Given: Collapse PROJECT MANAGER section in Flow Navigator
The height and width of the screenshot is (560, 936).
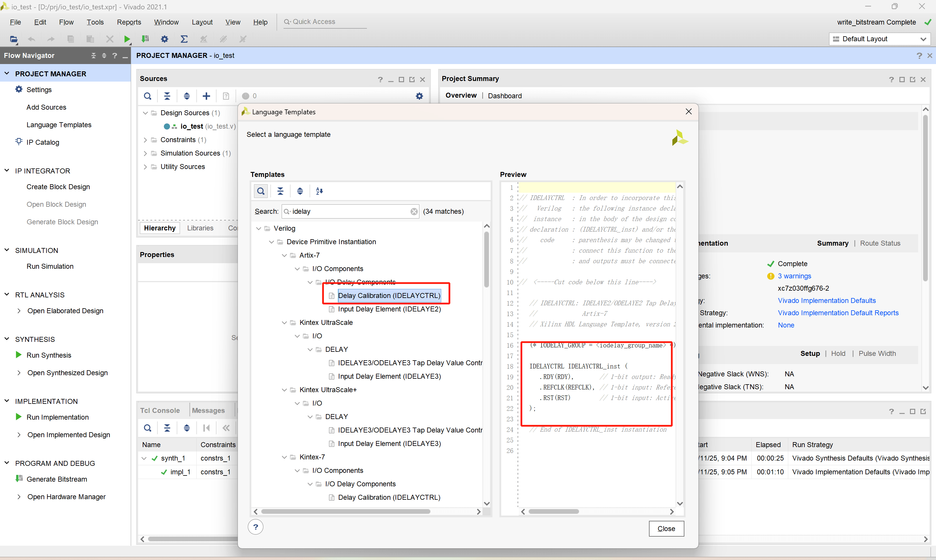Looking at the screenshot, I should pyautogui.click(x=7, y=74).
